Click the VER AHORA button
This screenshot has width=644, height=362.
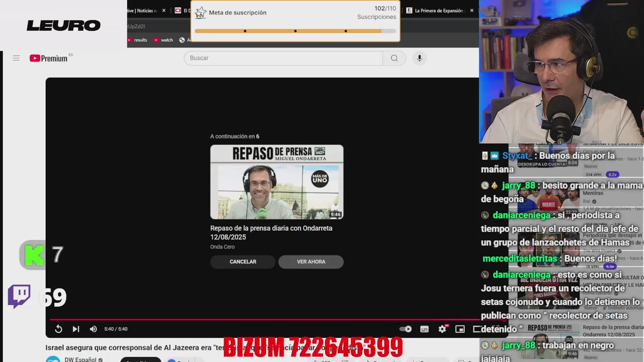click(311, 262)
